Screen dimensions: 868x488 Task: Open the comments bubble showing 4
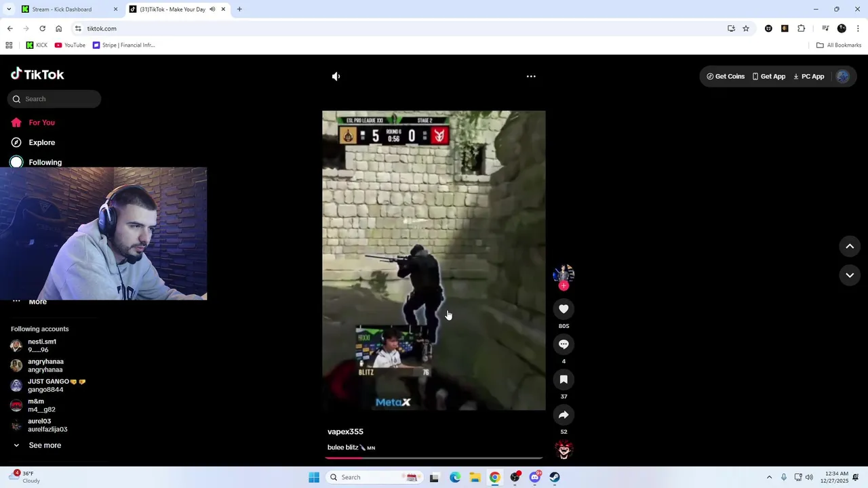pyautogui.click(x=564, y=344)
